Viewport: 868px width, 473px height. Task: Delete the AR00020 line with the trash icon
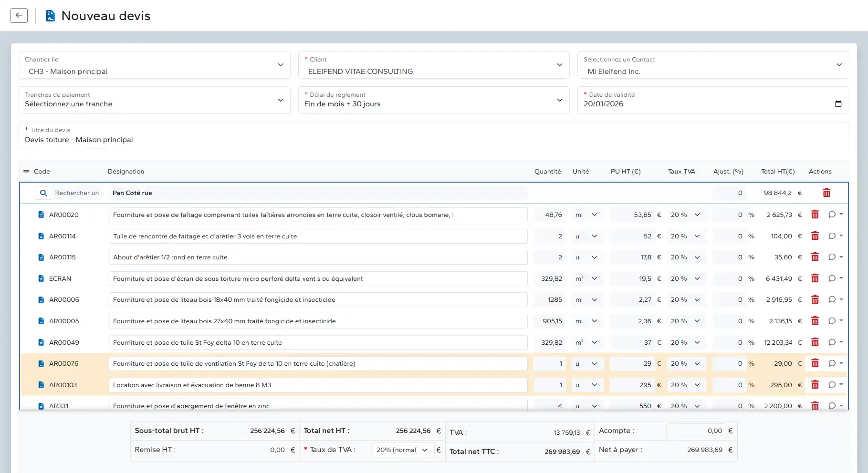pyautogui.click(x=815, y=215)
